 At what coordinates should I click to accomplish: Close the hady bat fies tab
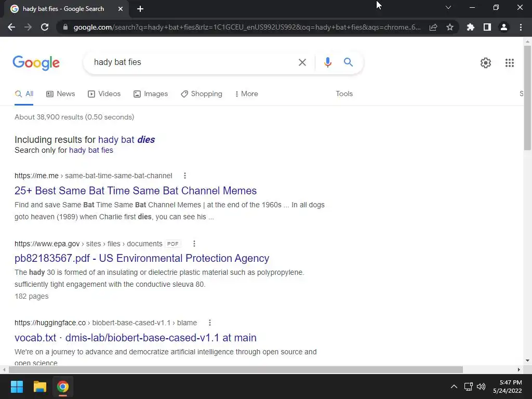[120, 9]
